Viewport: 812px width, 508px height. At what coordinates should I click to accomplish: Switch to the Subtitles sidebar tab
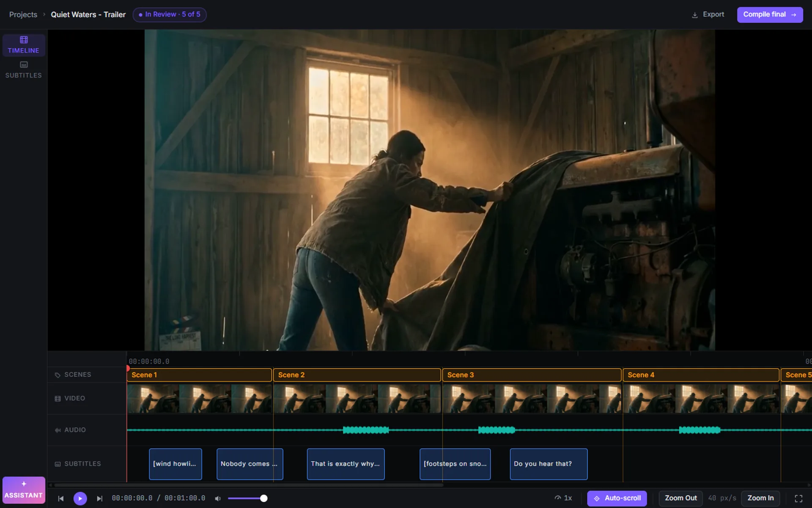coord(24,70)
